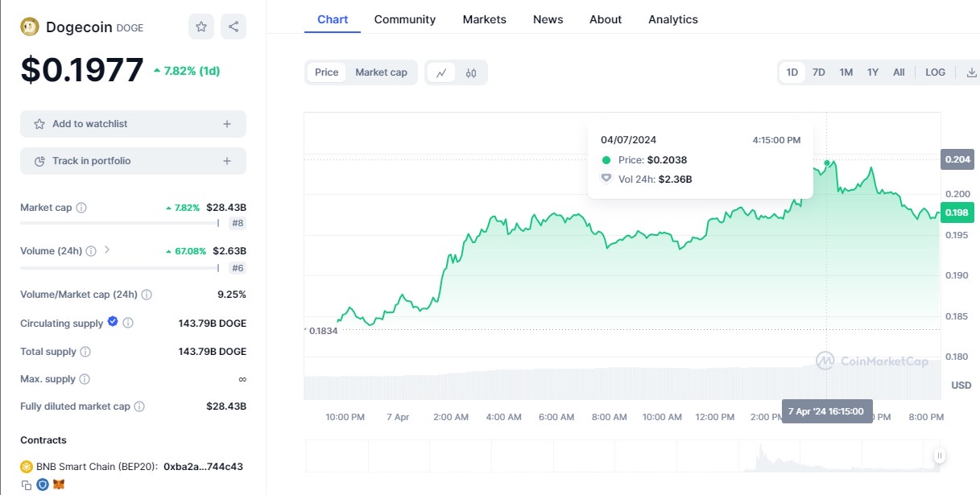This screenshot has height=495, width=980.
Task: Select the All time range
Action: 899,72
